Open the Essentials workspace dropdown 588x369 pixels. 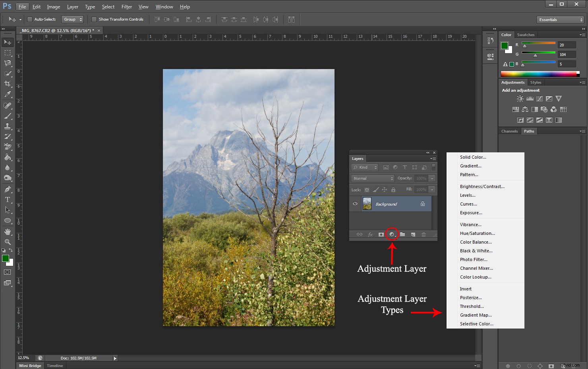[560, 19]
